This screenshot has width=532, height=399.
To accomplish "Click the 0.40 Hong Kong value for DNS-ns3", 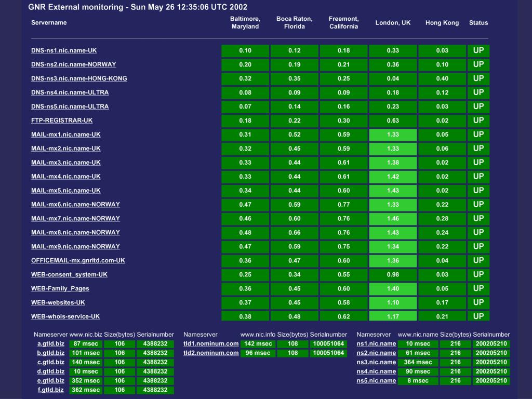I will pos(442,78).
